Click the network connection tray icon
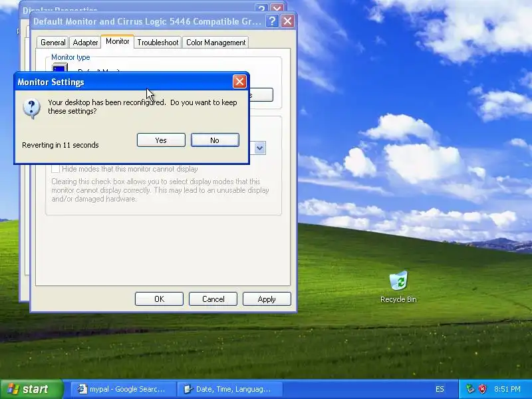 pyautogui.click(x=470, y=389)
